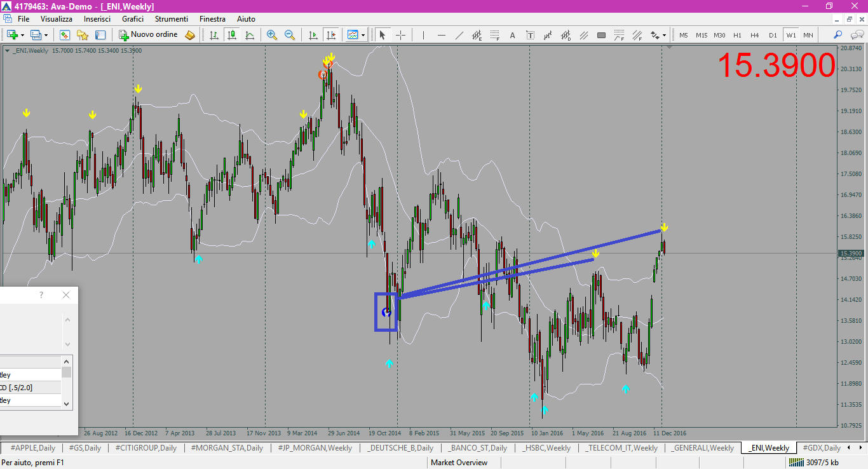The height and width of the screenshot is (469, 868).
Task: Select the equidistant channel tool
Action: click(477, 35)
